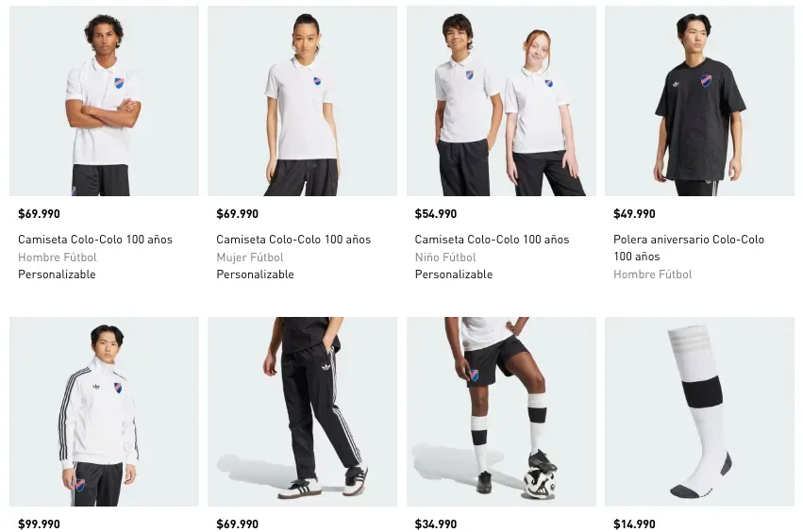Click the Camiseta title above Mujer Fútbol
Screen dimensions: 803x532
pyautogui.click(x=293, y=240)
